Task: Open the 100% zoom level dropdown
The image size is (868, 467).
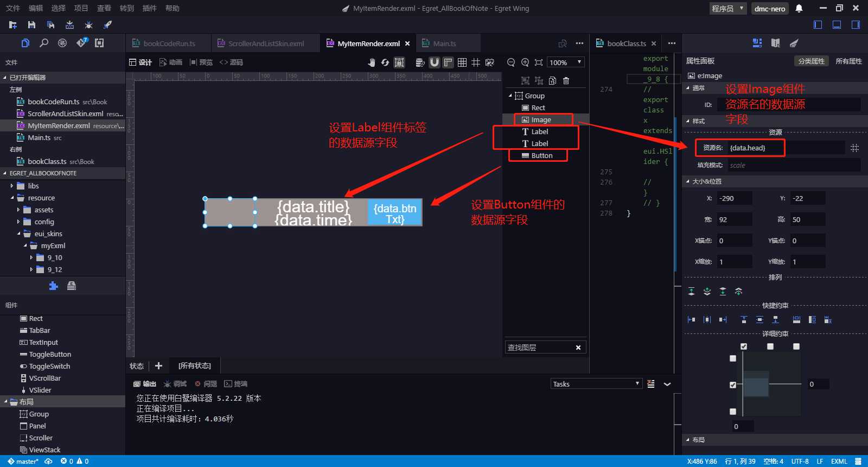Action: coord(566,62)
